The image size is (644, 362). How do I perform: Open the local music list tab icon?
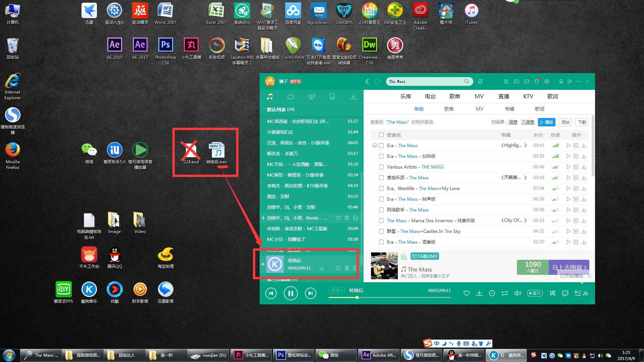[x=270, y=97]
